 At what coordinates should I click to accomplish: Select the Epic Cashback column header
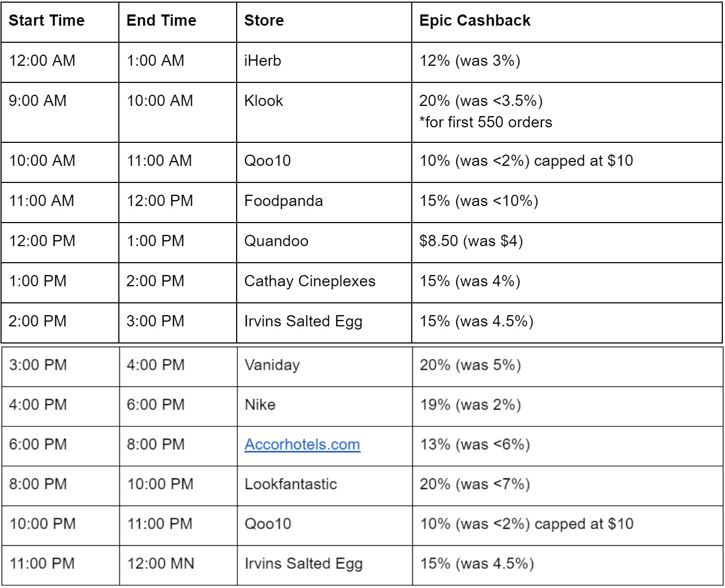[x=567, y=21]
